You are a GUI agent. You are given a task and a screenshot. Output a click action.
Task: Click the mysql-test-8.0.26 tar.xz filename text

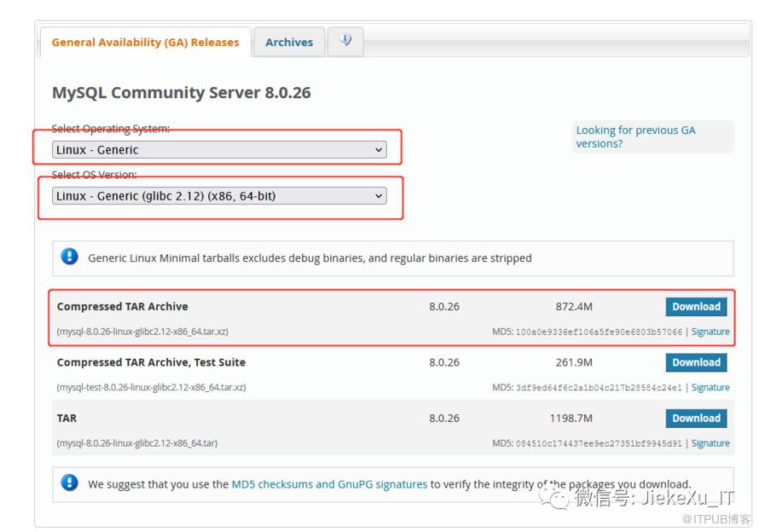[151, 388]
